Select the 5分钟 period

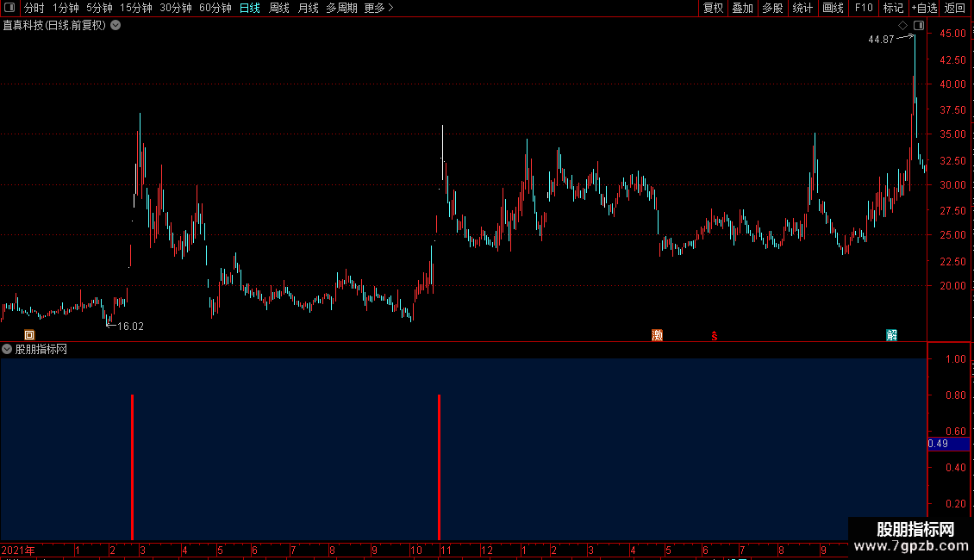click(x=99, y=8)
